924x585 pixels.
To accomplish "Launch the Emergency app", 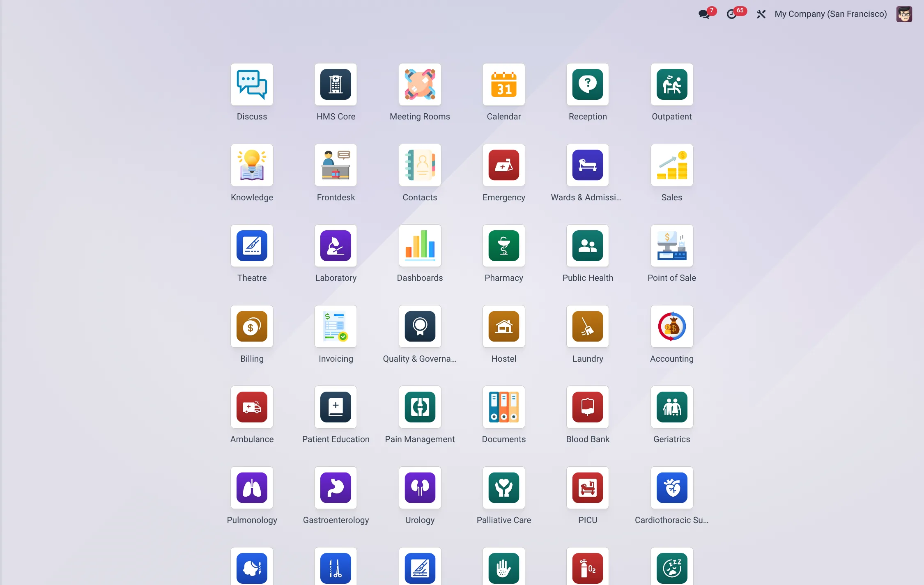I will tap(504, 165).
